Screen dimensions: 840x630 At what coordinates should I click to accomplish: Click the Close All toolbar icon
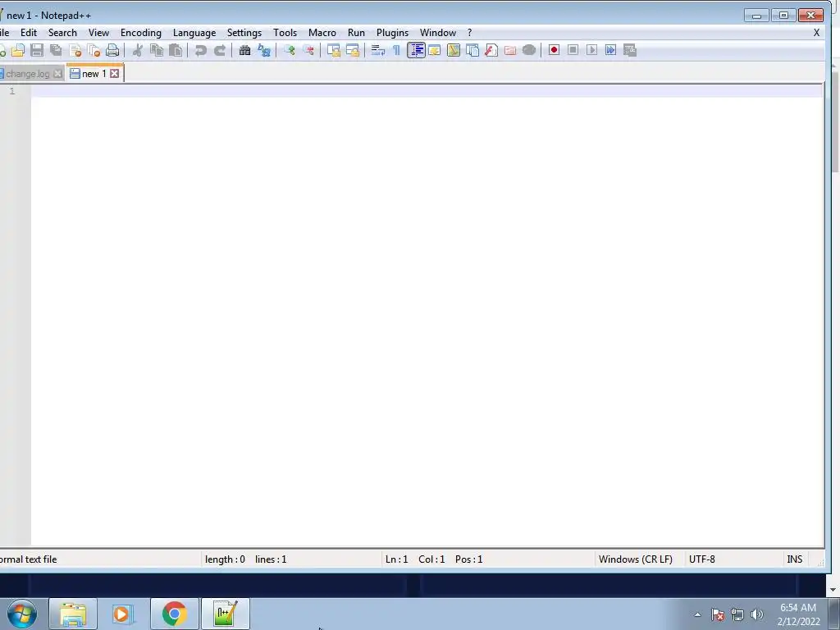(94, 50)
